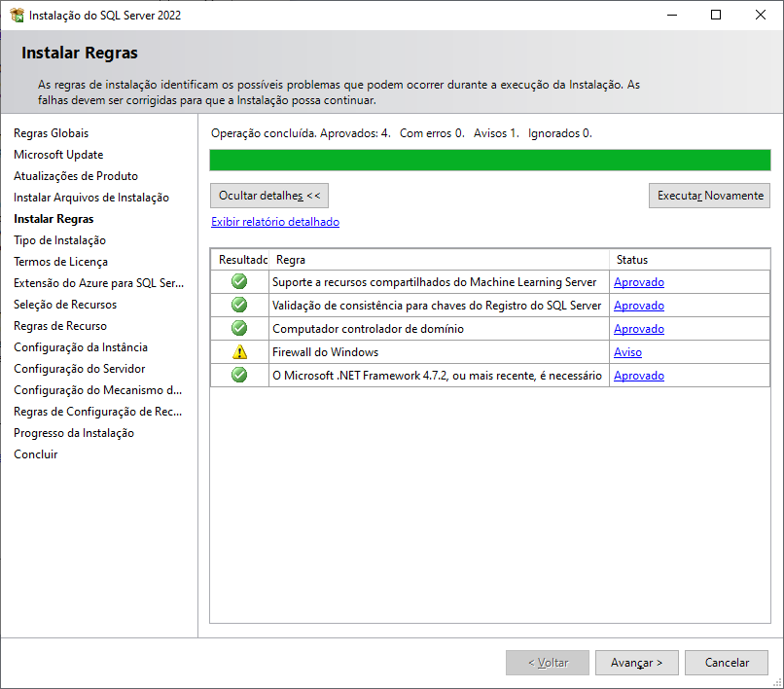Select Regras Globais in the left step list

(x=51, y=133)
